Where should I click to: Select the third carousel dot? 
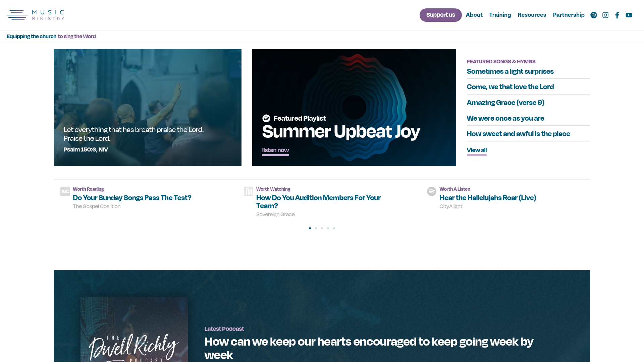point(322,228)
